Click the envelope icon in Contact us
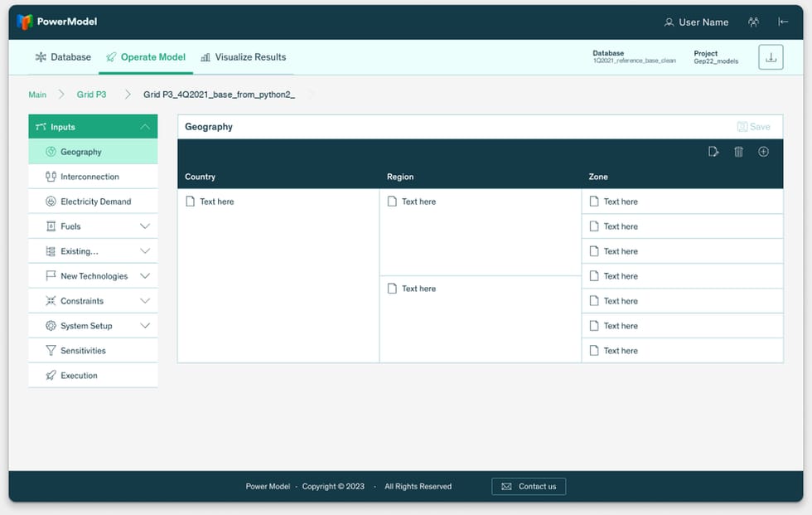The width and height of the screenshot is (812, 515). pyautogui.click(x=506, y=487)
